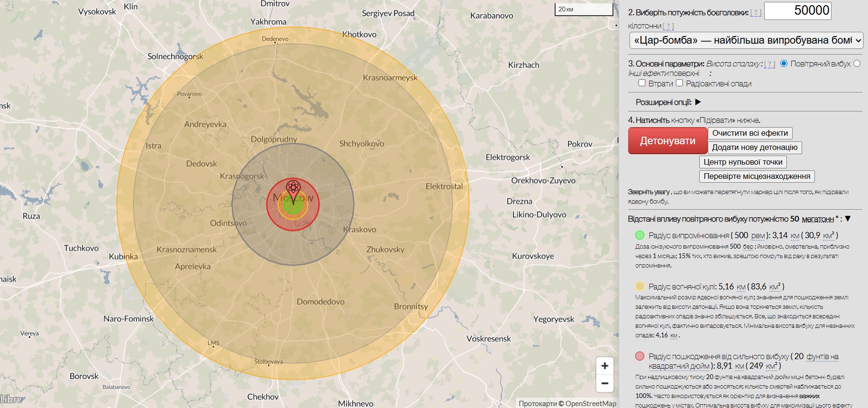The width and height of the screenshot is (868, 408).
Task: Open help [?] next to кілотонни label
Action: click(668, 26)
